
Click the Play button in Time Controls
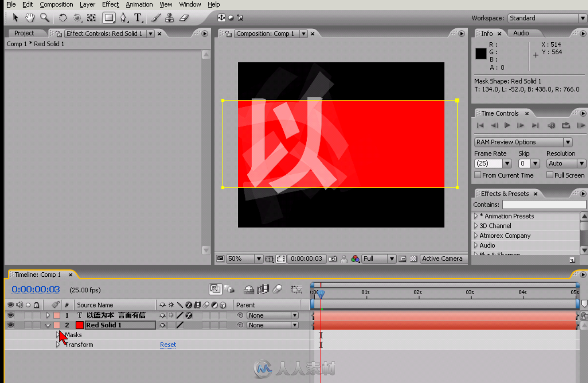(508, 125)
